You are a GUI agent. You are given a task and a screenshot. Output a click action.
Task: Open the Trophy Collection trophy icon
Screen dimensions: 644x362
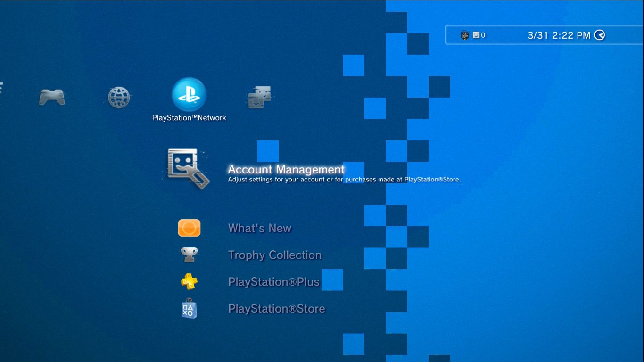189,255
